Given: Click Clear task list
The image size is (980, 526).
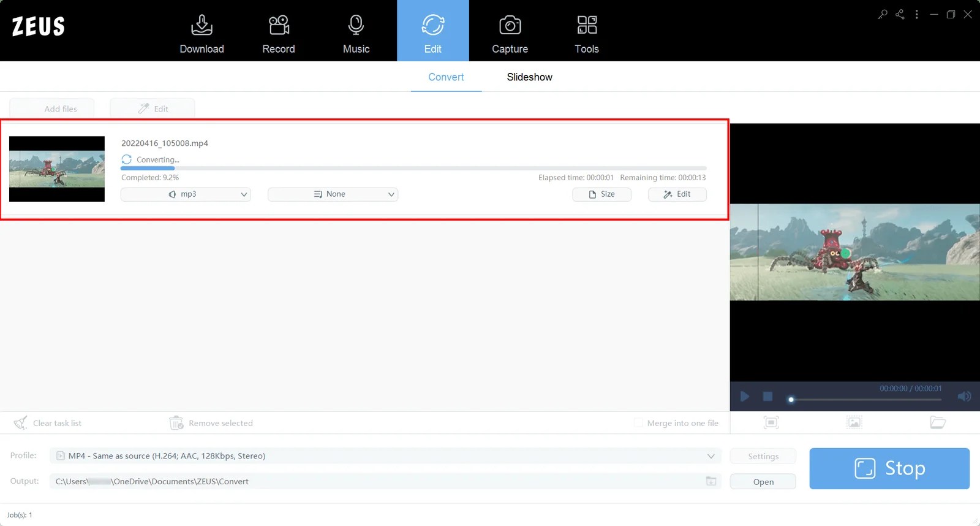Looking at the screenshot, I should click(x=48, y=423).
